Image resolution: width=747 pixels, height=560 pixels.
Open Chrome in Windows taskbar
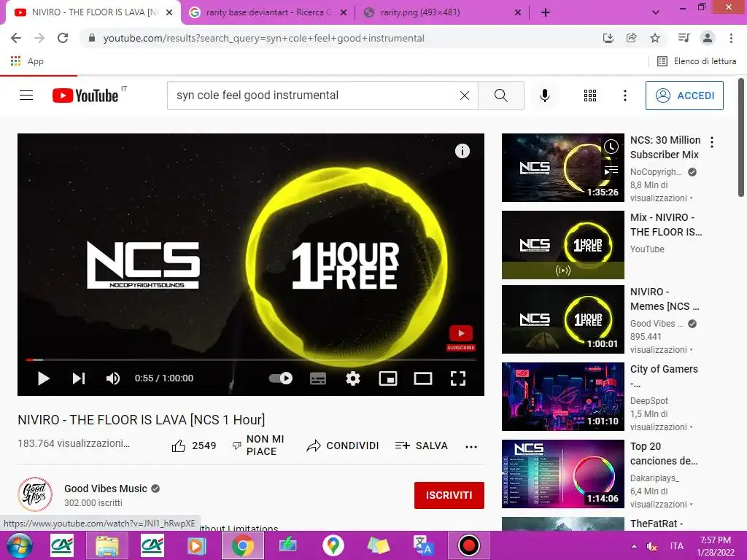(x=242, y=545)
